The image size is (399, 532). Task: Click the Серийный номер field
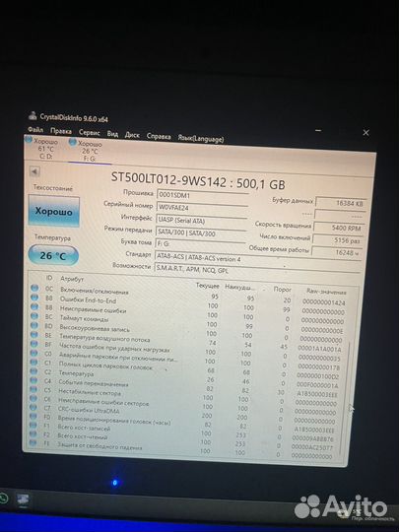202,207
